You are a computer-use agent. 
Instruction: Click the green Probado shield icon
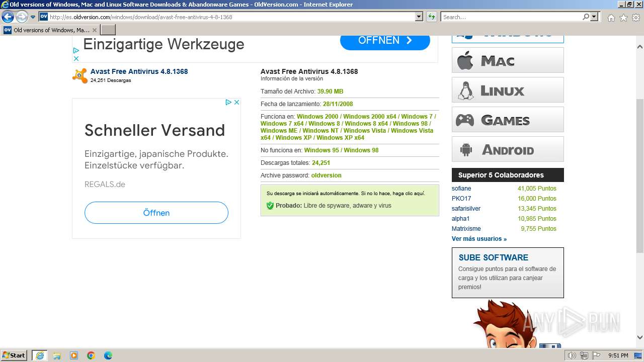coord(270,206)
